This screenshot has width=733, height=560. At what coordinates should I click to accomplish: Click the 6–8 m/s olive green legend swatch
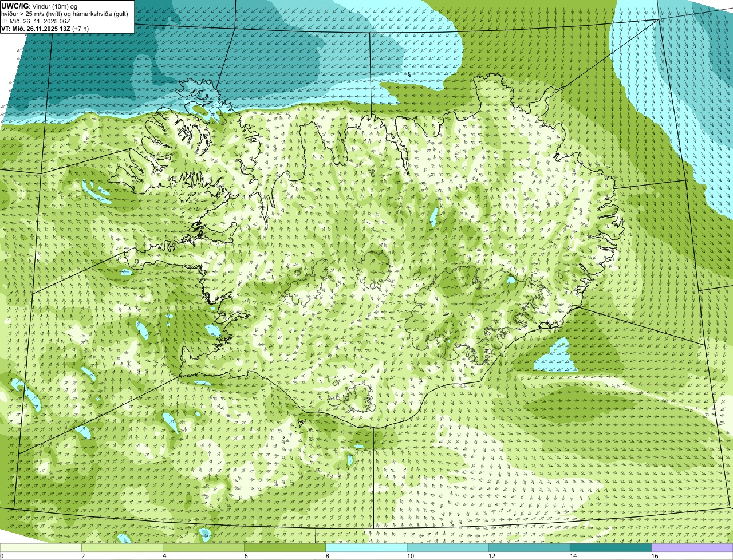[x=285, y=548]
